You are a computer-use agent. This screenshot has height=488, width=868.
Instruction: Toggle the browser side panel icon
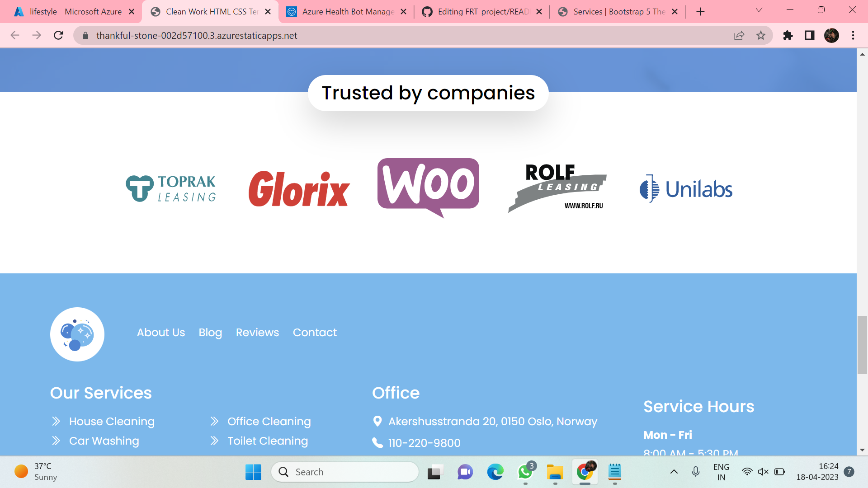(810, 35)
